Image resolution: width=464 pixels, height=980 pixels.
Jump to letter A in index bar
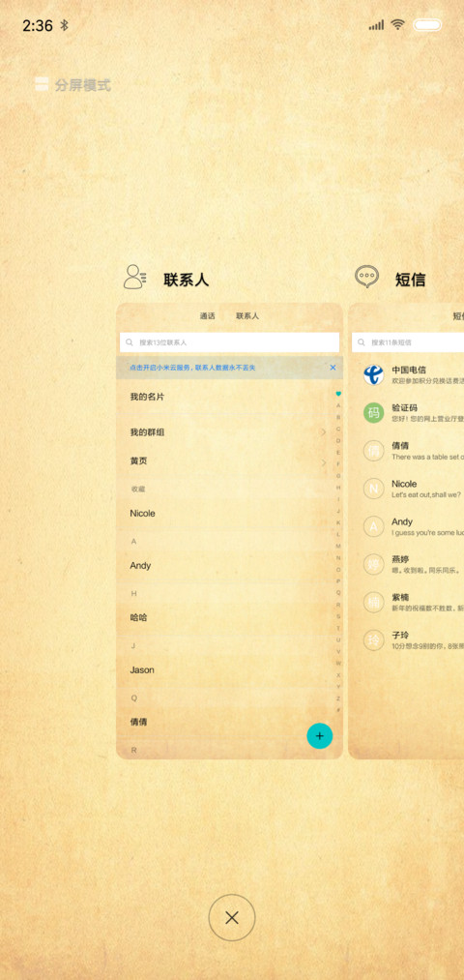[338, 405]
